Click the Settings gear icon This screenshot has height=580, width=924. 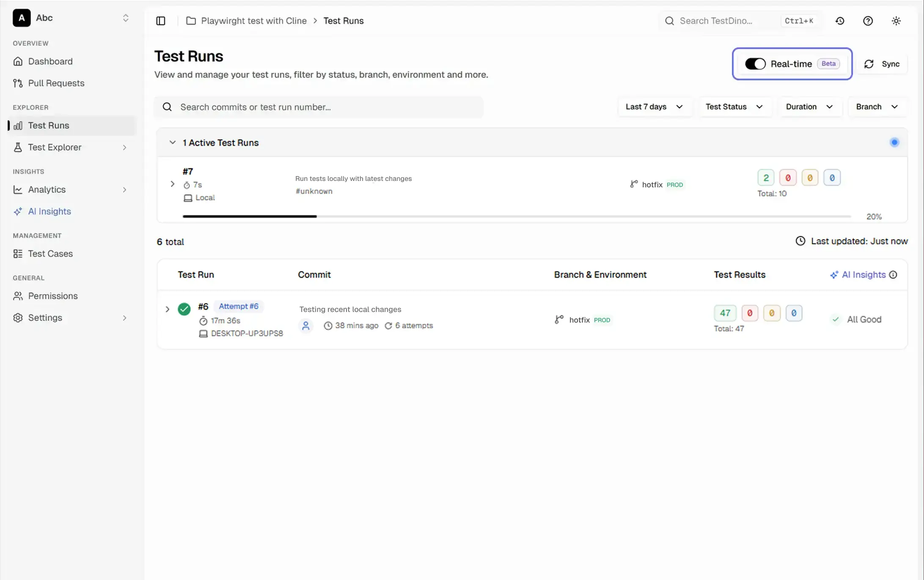click(18, 318)
